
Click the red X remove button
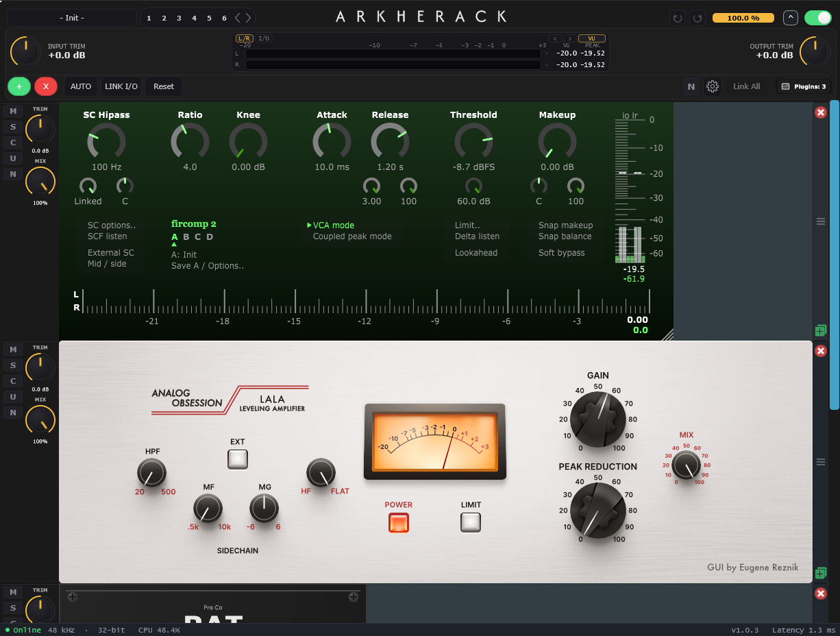coord(46,86)
